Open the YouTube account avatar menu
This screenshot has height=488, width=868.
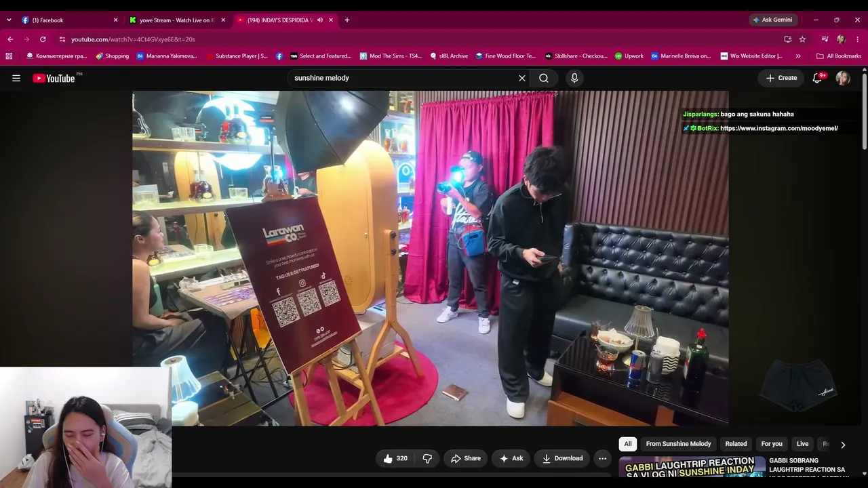843,78
